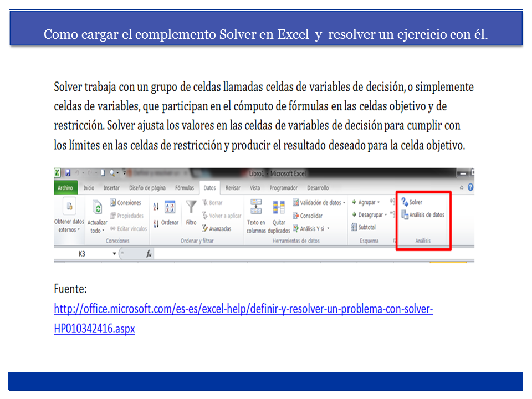Click the Excel application icon in title bar
Screen dimensions: 532x399
(x=57, y=173)
